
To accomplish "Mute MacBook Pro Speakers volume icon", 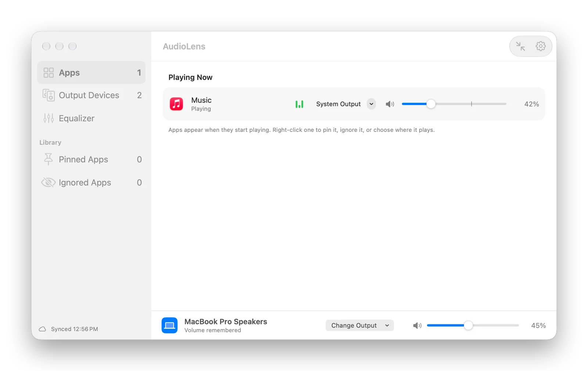I will click(x=417, y=325).
